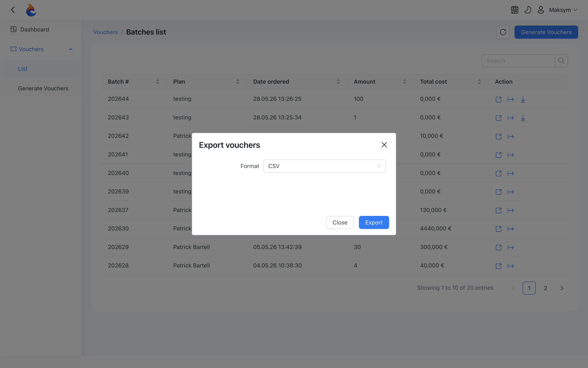Export batch 202644 with arrow icon

pyautogui.click(x=511, y=99)
